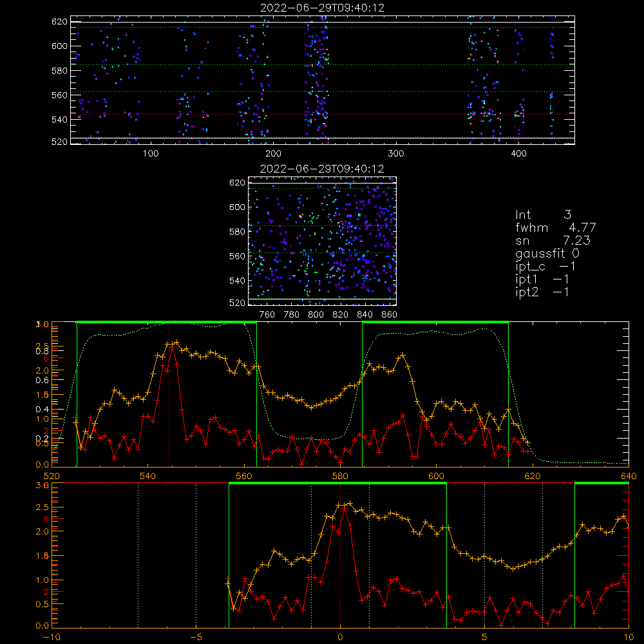Select the 'ipt1 -1' readout line

coord(542,279)
